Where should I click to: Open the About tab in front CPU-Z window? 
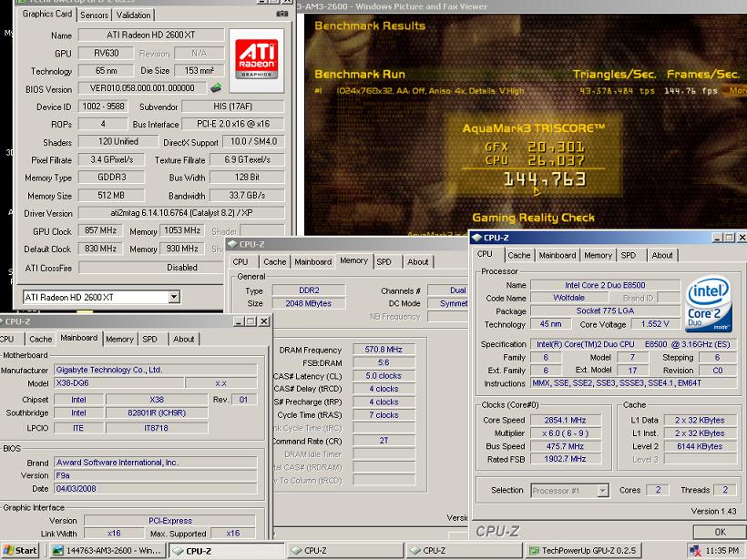(x=662, y=255)
